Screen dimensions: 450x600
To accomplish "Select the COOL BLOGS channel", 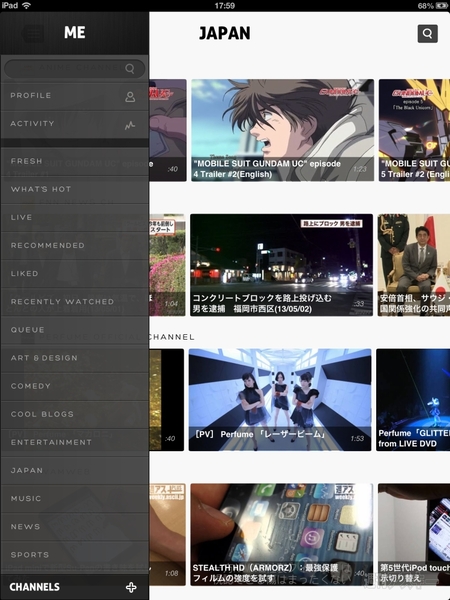I will point(75,414).
